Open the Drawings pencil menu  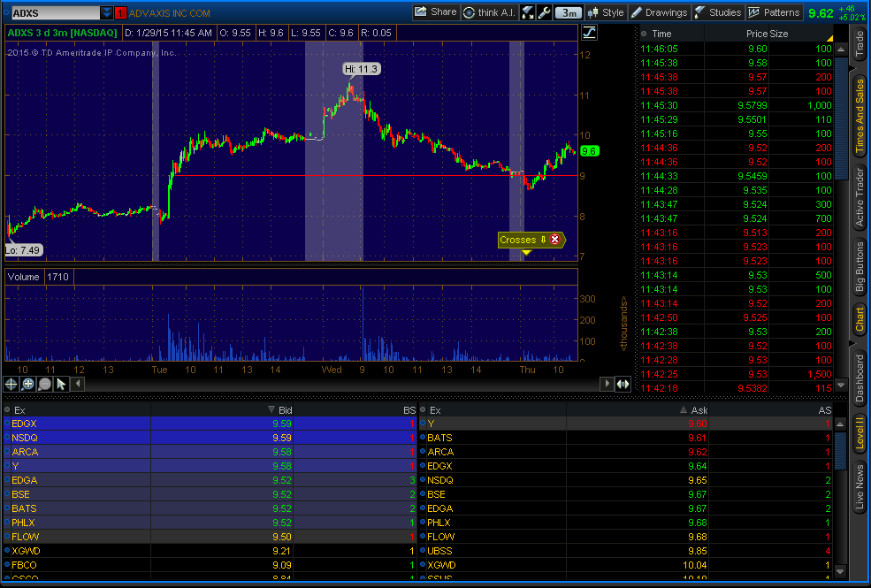tap(660, 12)
